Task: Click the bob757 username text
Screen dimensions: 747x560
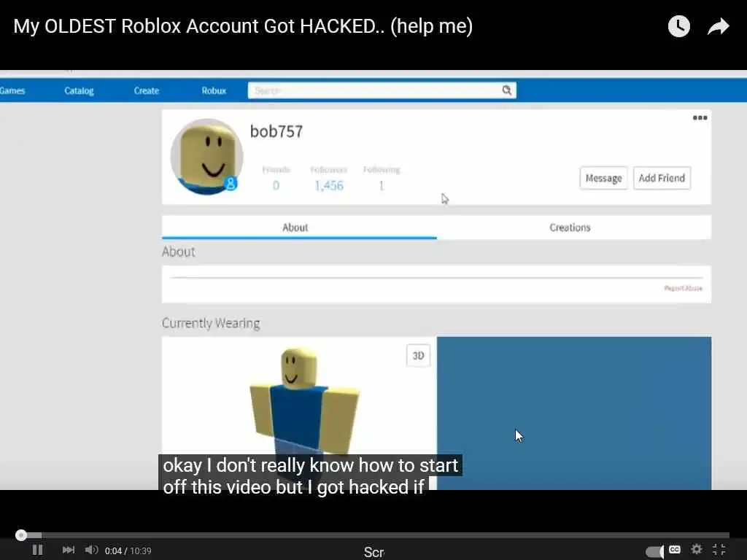Action: (x=276, y=131)
